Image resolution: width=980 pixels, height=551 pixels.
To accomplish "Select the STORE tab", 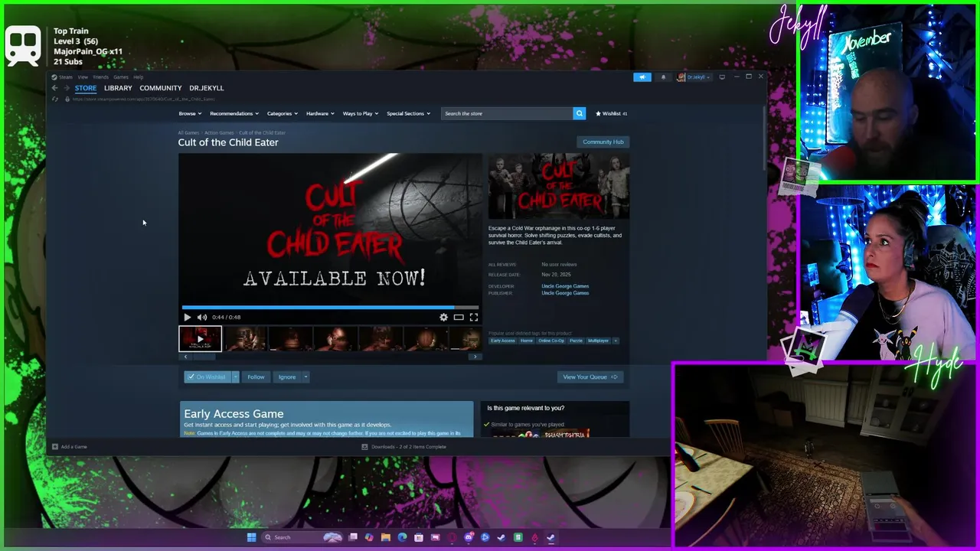I will (86, 88).
